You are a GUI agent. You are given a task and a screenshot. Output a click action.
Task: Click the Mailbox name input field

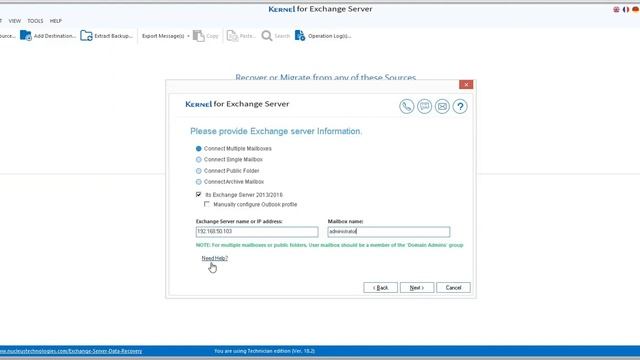tap(389, 232)
